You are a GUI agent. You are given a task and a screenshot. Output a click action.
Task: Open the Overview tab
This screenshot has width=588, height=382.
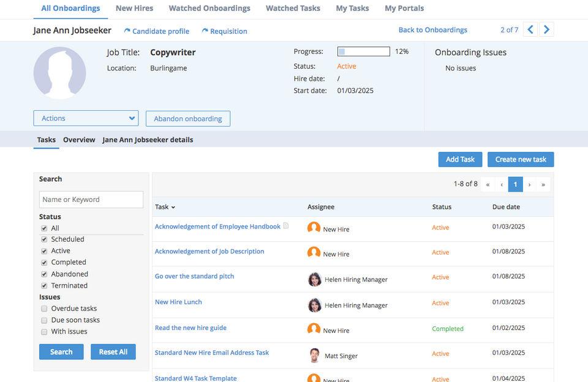(x=79, y=140)
